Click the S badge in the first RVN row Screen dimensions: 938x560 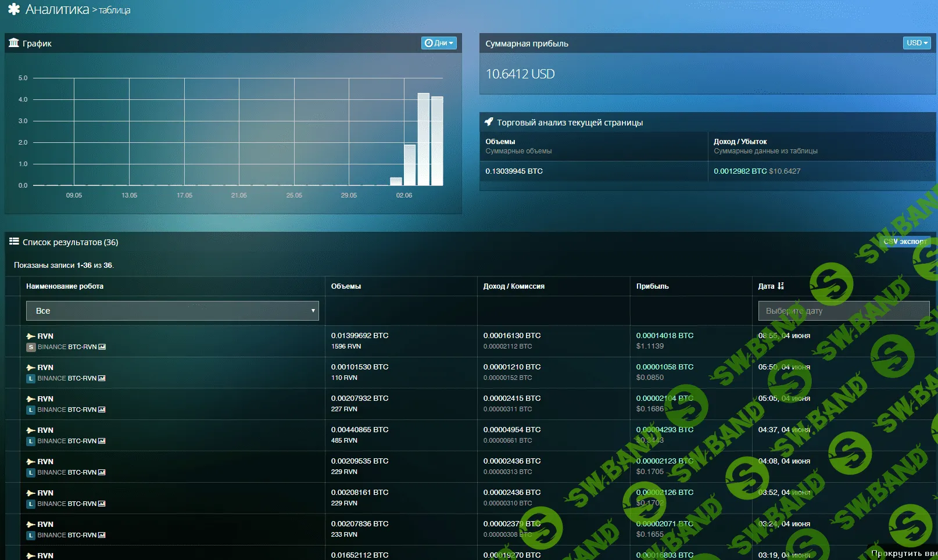[x=31, y=347]
